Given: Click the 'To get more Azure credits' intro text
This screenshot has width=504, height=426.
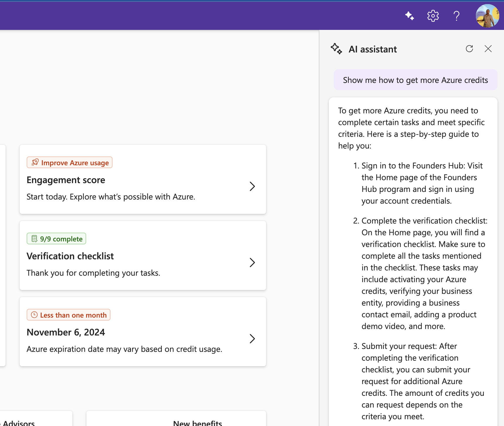Looking at the screenshot, I should 411,128.
